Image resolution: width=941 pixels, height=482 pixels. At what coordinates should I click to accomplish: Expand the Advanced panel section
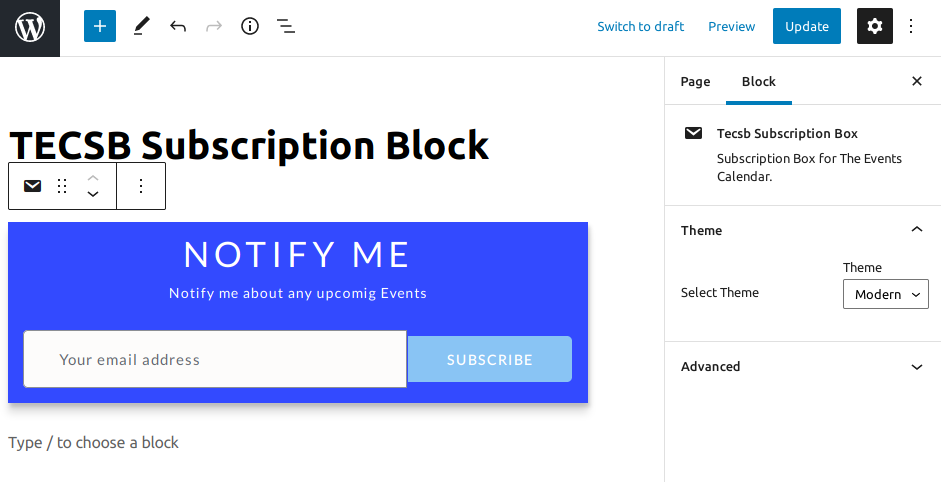point(916,367)
